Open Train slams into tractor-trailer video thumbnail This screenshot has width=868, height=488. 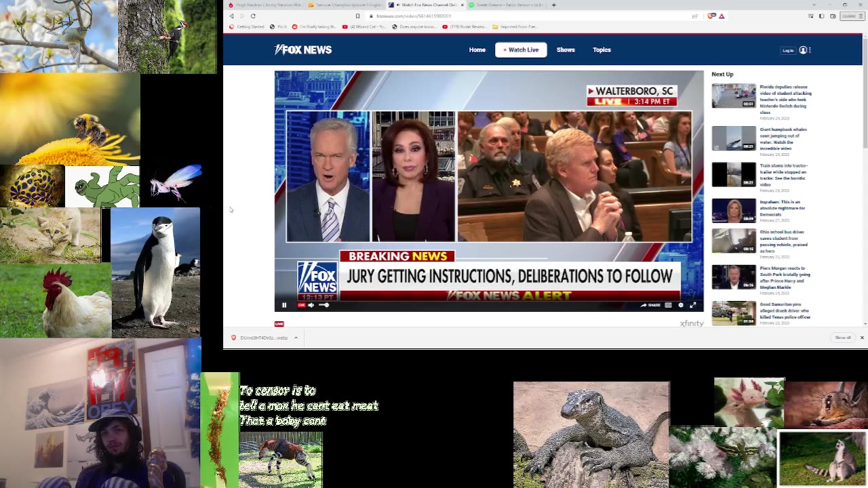coord(734,174)
